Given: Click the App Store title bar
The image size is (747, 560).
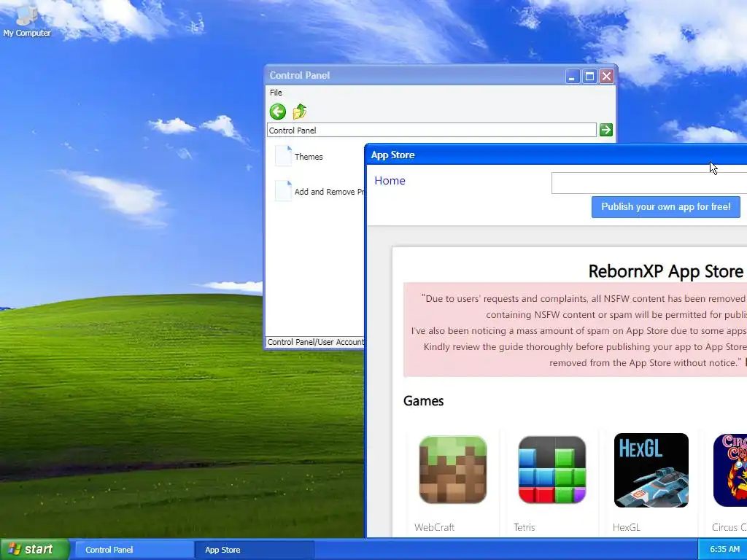Looking at the screenshot, I should click(556, 155).
